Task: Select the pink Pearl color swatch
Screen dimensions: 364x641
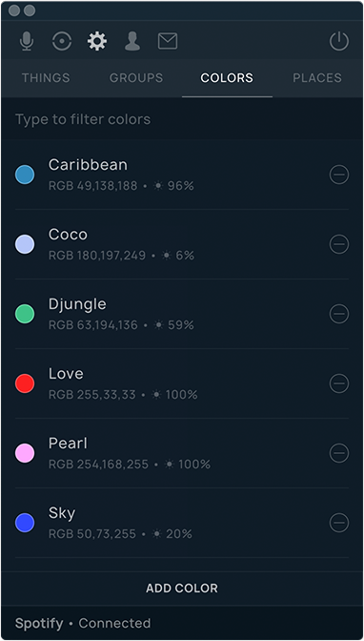Action: 25,453
